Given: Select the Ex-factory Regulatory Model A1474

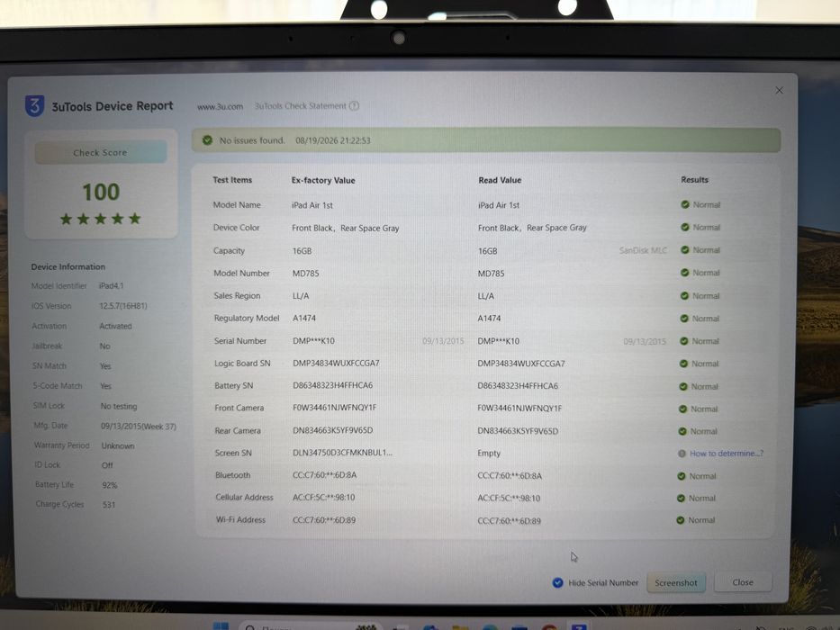Looking at the screenshot, I should tap(304, 319).
